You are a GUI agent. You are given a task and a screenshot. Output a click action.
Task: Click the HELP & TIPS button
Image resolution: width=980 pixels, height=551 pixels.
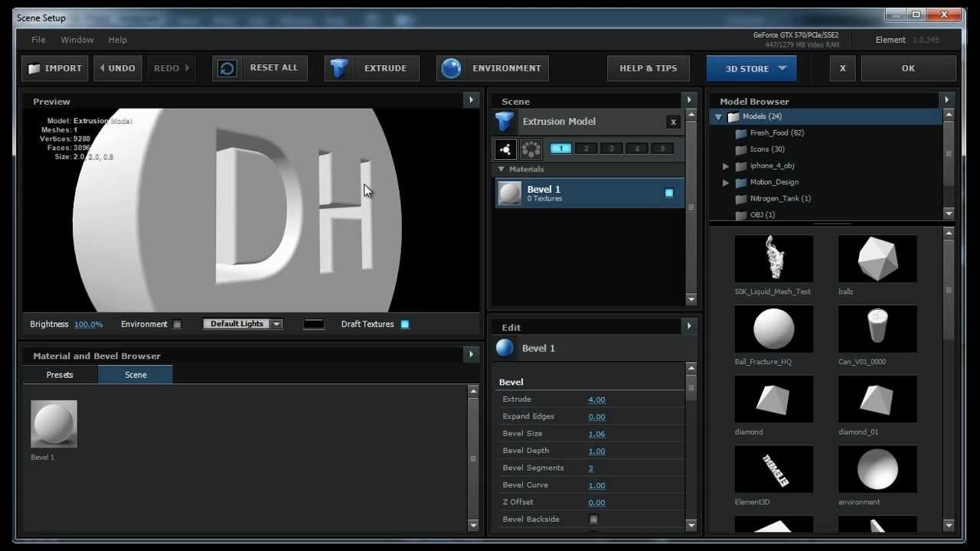(648, 68)
